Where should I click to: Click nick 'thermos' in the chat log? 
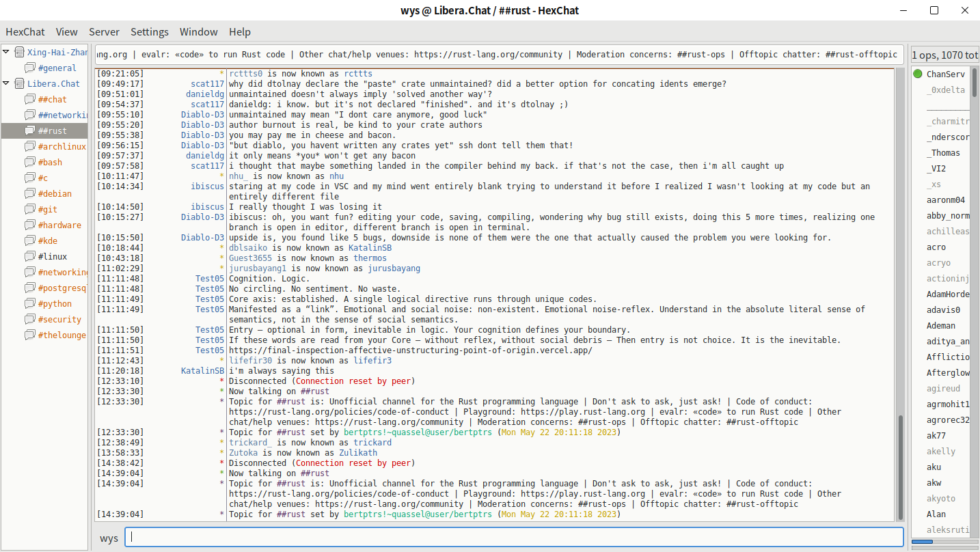coord(370,258)
